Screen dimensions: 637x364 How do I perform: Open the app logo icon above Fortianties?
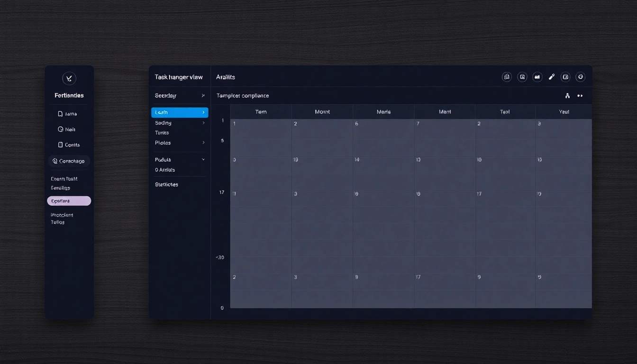tap(69, 78)
